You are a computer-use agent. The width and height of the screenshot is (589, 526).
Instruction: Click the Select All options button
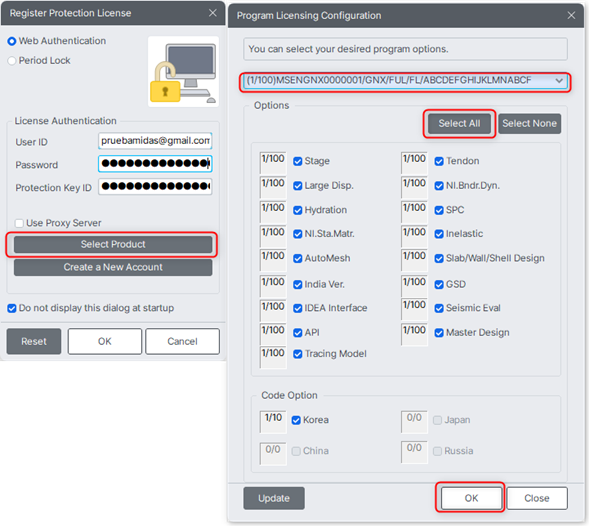(459, 124)
